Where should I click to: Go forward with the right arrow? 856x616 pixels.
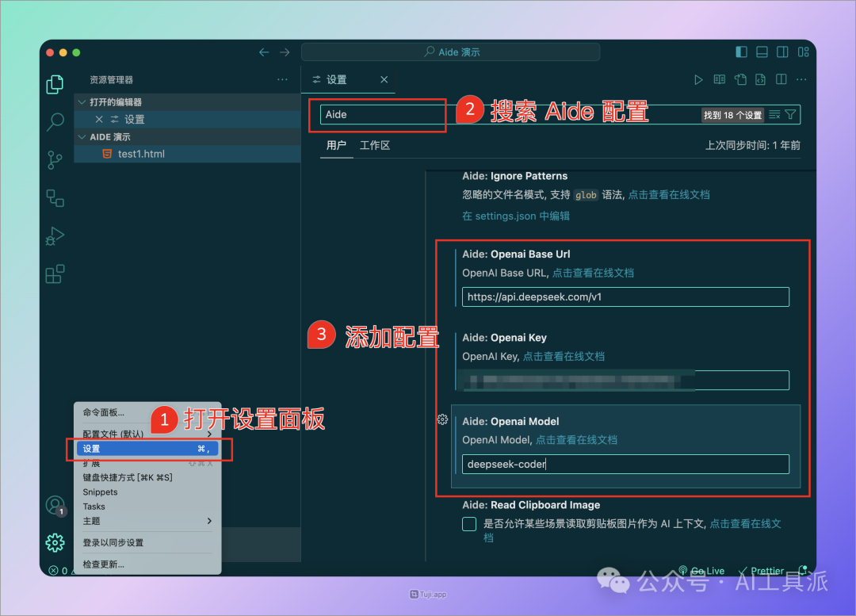[x=285, y=52]
